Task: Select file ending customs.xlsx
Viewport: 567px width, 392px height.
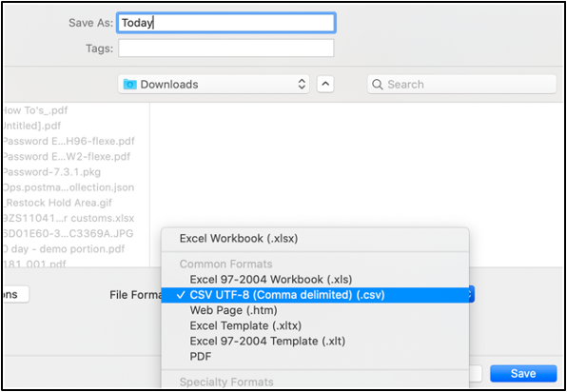Action: point(68,219)
